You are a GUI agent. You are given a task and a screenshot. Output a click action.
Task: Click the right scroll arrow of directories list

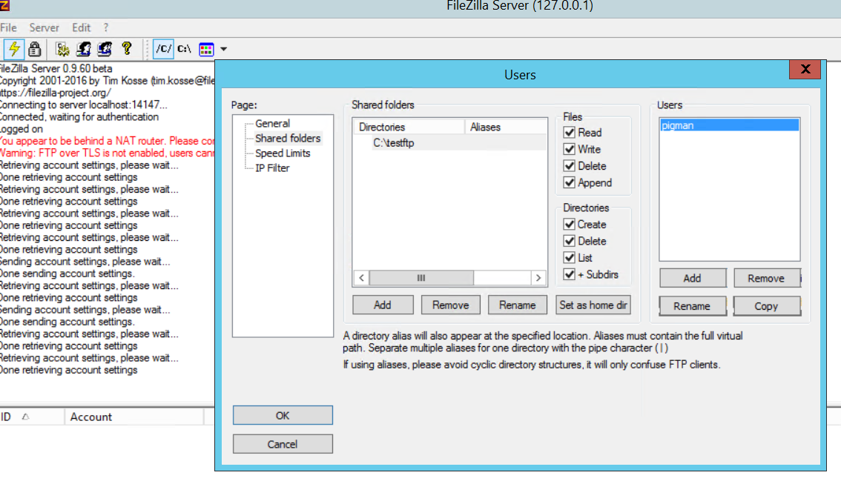[x=538, y=278]
